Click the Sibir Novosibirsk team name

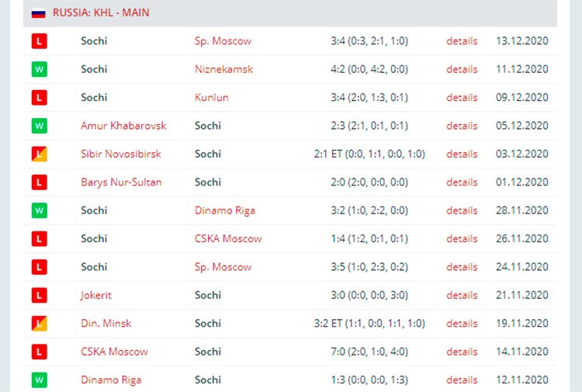click(x=121, y=154)
